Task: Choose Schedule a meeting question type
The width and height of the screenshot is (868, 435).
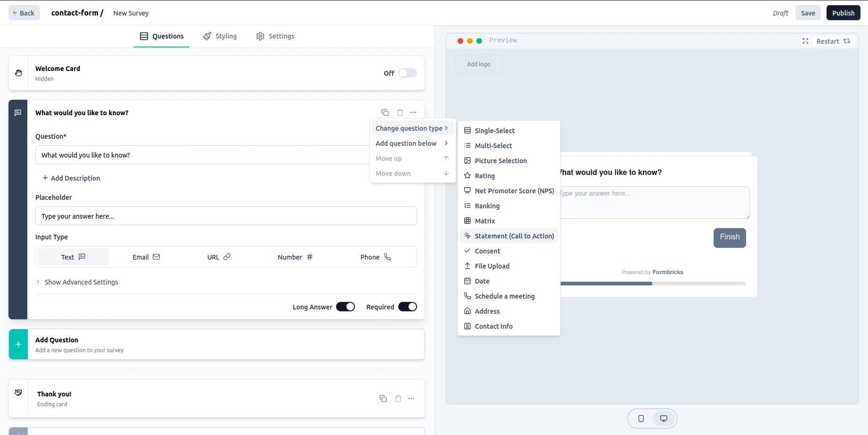Action: (509, 296)
